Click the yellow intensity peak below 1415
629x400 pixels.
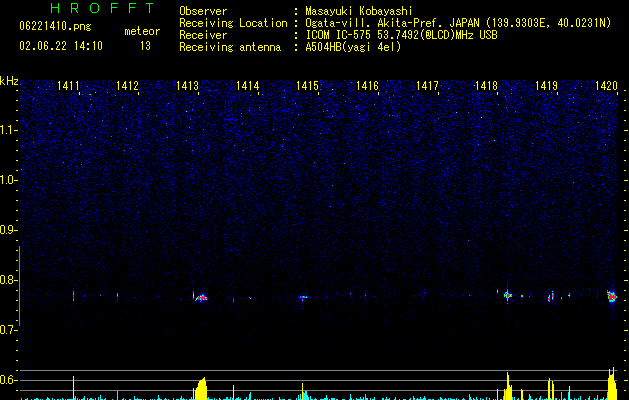[x=303, y=392]
